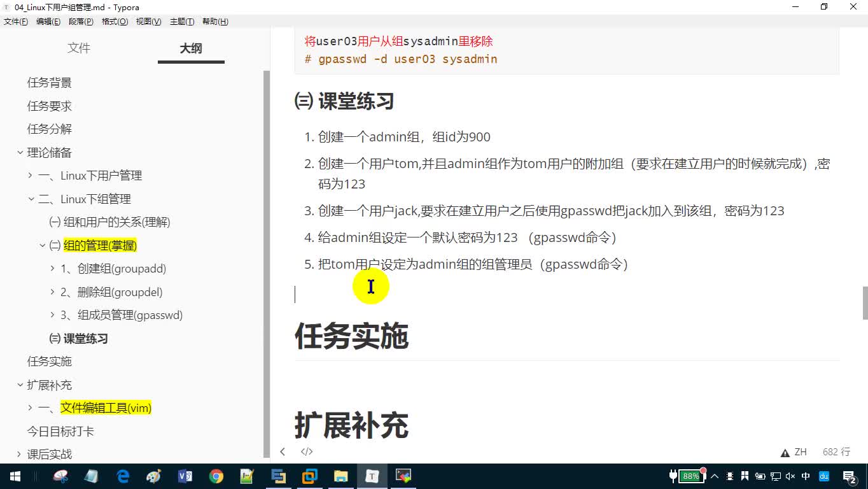Open the eraser-like taskbar app
Image resolution: width=868 pixels, height=489 pixels.
pyautogui.click(x=92, y=476)
